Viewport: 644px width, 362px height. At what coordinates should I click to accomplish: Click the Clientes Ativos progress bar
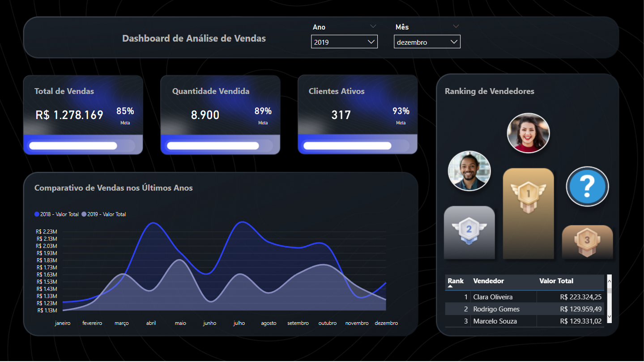(356, 146)
